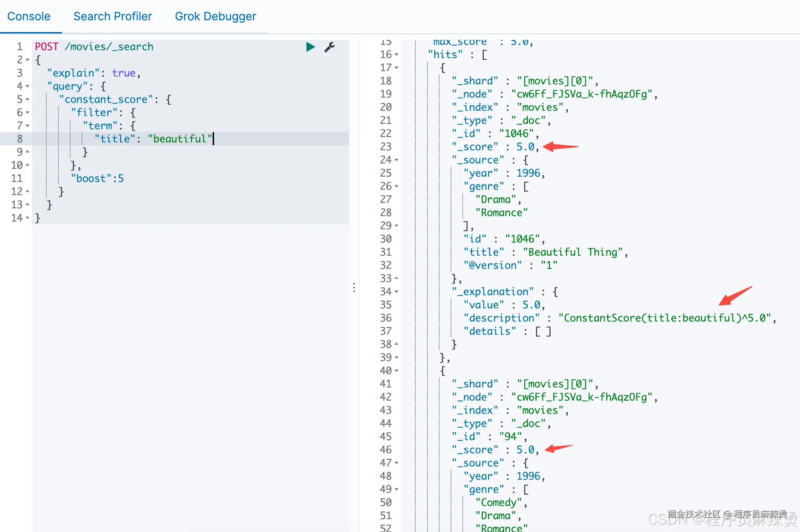This screenshot has height=532, width=800.
Task: Switch to the Search Profiler tab
Action: (x=113, y=16)
